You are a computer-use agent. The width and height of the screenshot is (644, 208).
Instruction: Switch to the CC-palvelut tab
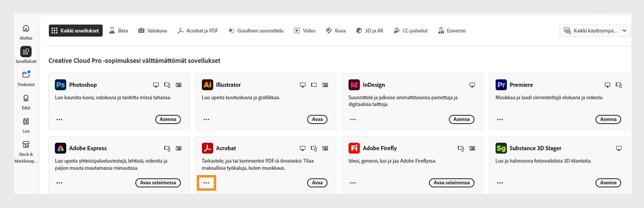[411, 31]
